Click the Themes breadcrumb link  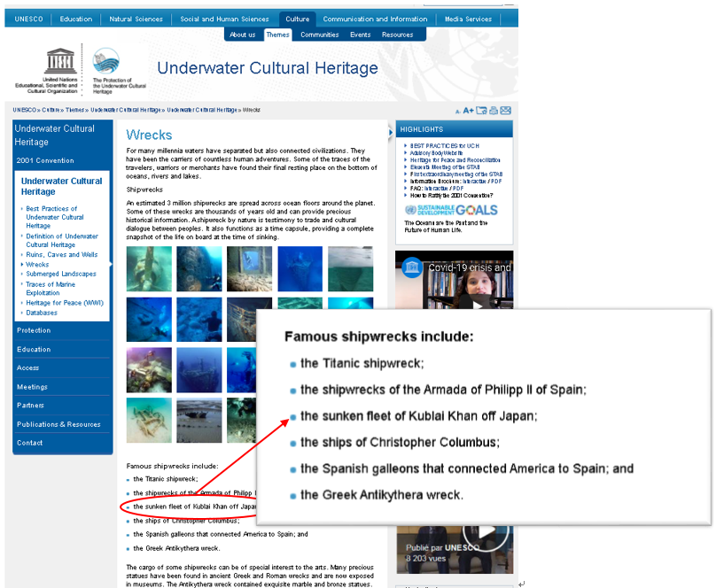coord(74,110)
